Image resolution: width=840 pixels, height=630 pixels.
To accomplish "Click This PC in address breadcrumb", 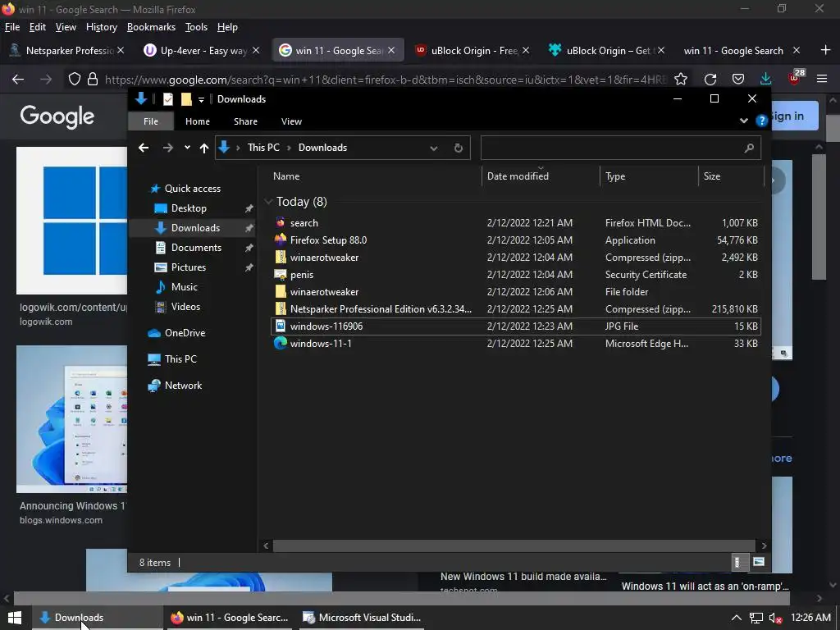I will 263,148.
